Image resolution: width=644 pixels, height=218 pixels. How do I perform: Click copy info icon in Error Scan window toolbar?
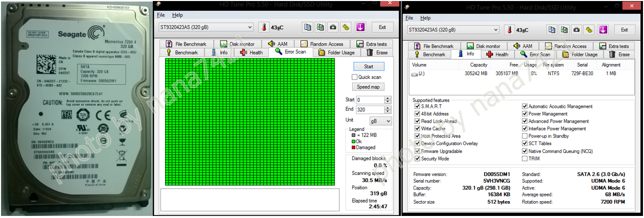tap(307, 27)
